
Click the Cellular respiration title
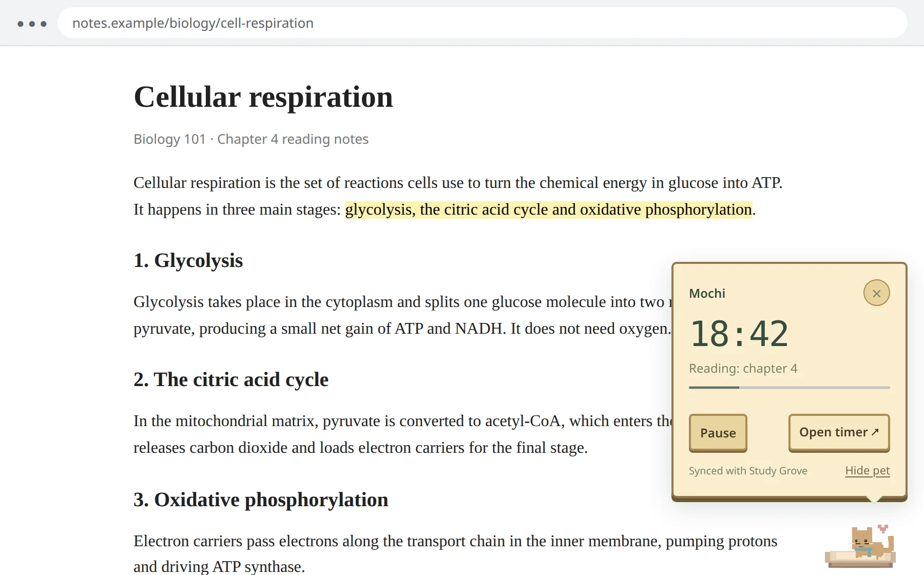pos(263,97)
